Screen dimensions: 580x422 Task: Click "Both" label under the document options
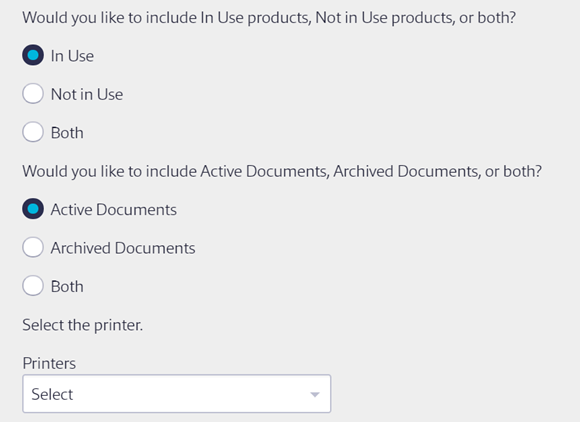tap(67, 287)
